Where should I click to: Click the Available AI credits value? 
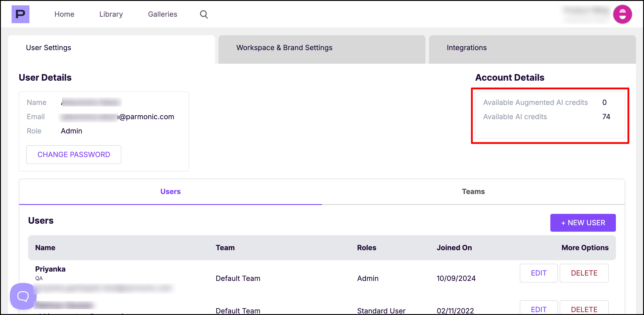click(x=606, y=117)
